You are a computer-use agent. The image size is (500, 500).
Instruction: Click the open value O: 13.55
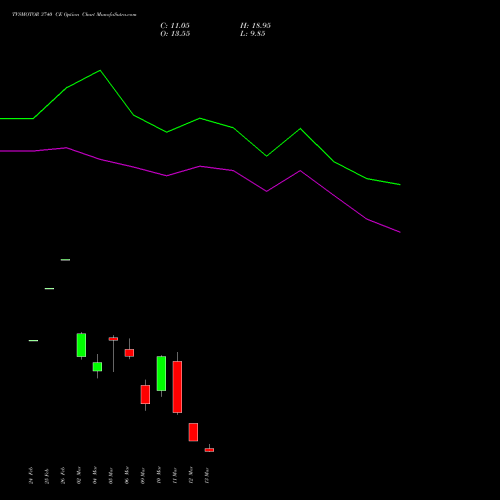click(x=175, y=34)
